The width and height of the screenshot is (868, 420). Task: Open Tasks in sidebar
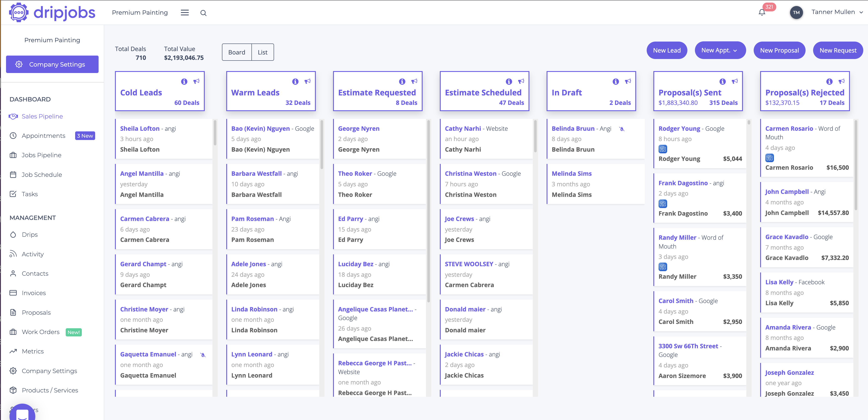coord(30,194)
